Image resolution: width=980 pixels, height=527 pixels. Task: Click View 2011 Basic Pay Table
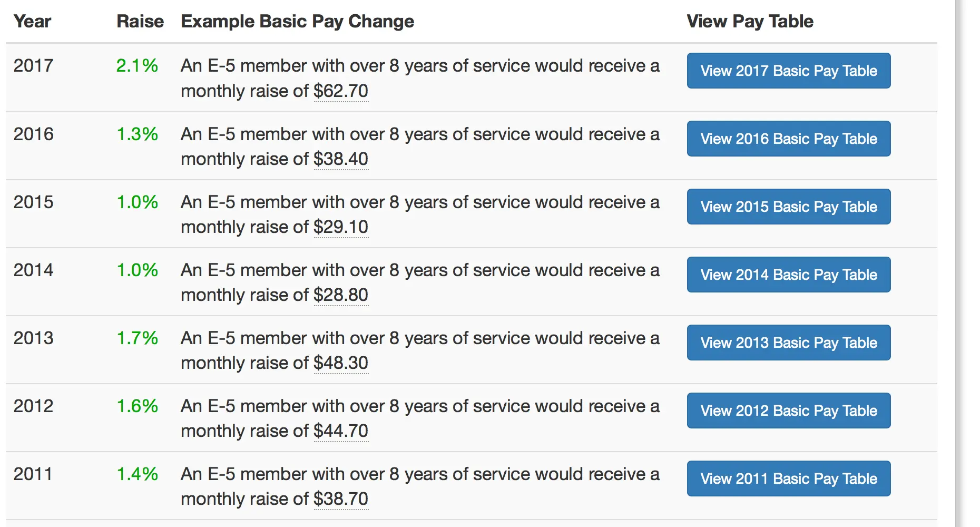click(x=788, y=479)
